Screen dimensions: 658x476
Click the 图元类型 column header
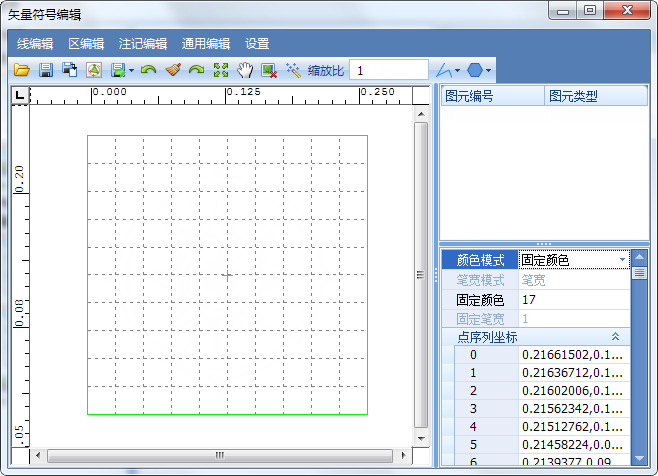coord(590,96)
